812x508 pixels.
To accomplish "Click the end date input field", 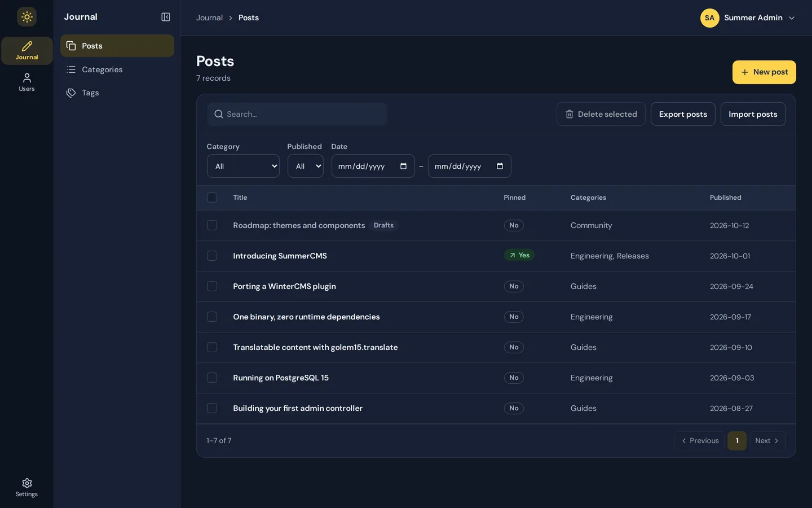I will [x=470, y=166].
